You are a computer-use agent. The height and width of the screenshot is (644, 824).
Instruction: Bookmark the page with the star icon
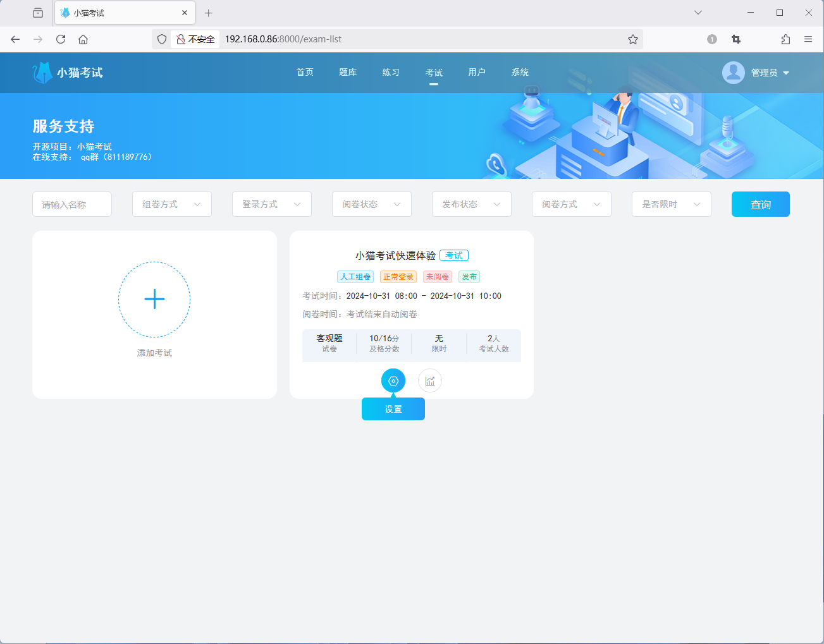point(632,39)
